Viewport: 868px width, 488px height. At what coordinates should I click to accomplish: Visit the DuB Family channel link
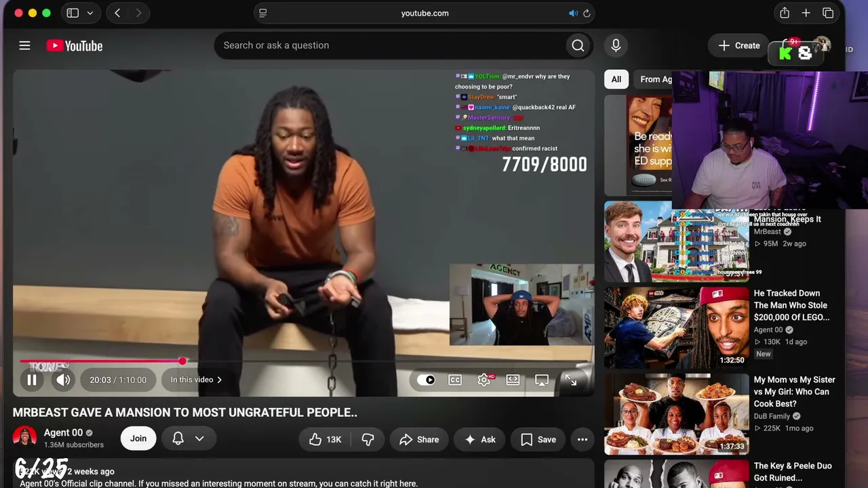click(x=772, y=416)
